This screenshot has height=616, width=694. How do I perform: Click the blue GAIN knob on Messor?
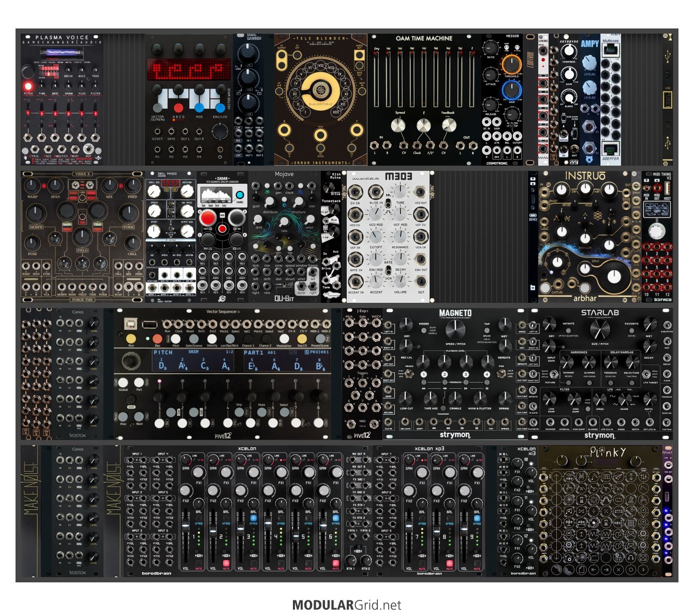[x=511, y=90]
